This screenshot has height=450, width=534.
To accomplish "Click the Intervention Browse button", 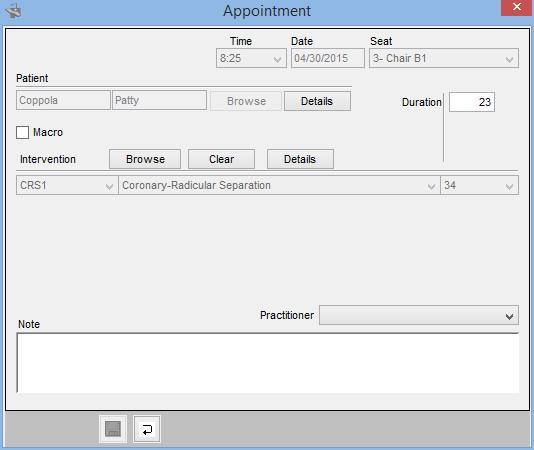I will coord(145,159).
